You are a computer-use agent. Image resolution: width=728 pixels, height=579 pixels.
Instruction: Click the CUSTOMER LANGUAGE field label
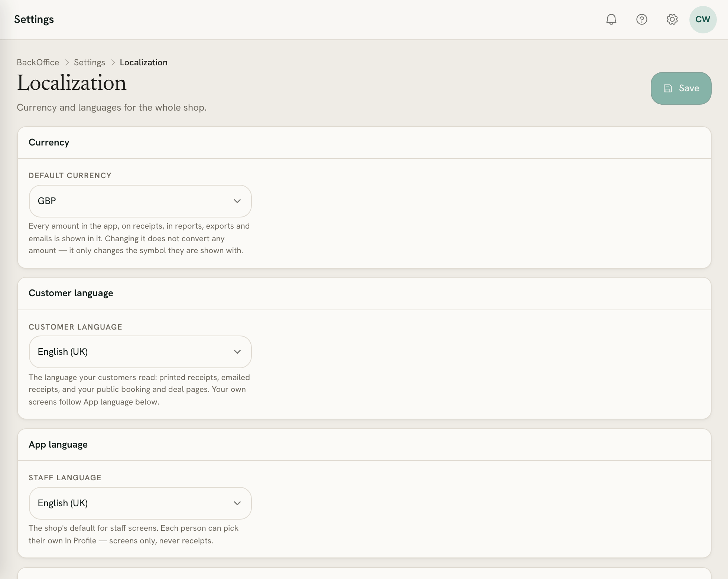coord(75,327)
